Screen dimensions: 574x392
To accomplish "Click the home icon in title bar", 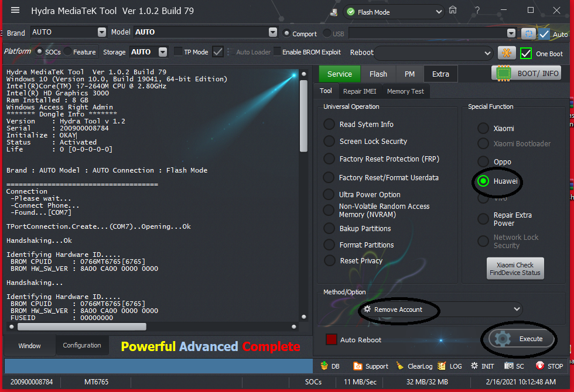I will click(x=453, y=11).
